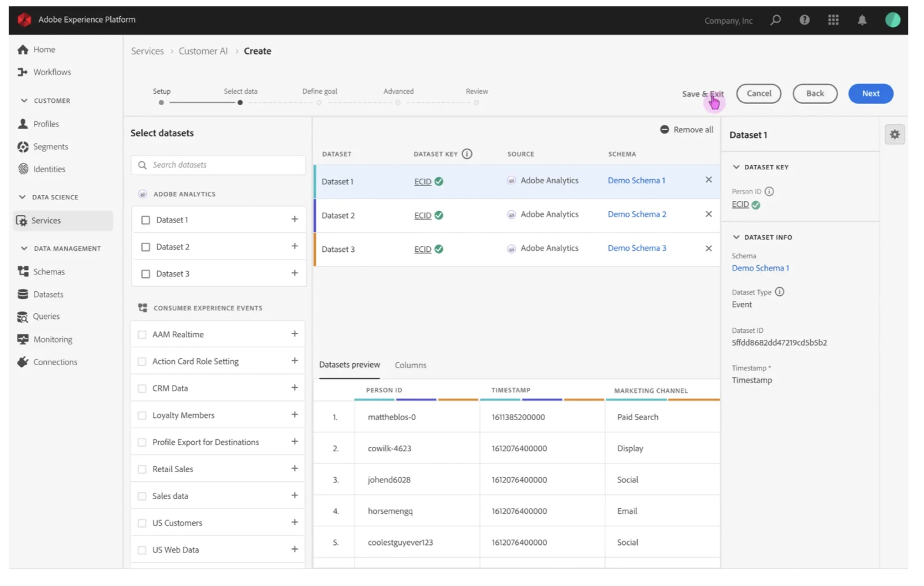Viewport: 924px width, 586px height.
Task: Click the Cancel button
Action: pyautogui.click(x=759, y=94)
